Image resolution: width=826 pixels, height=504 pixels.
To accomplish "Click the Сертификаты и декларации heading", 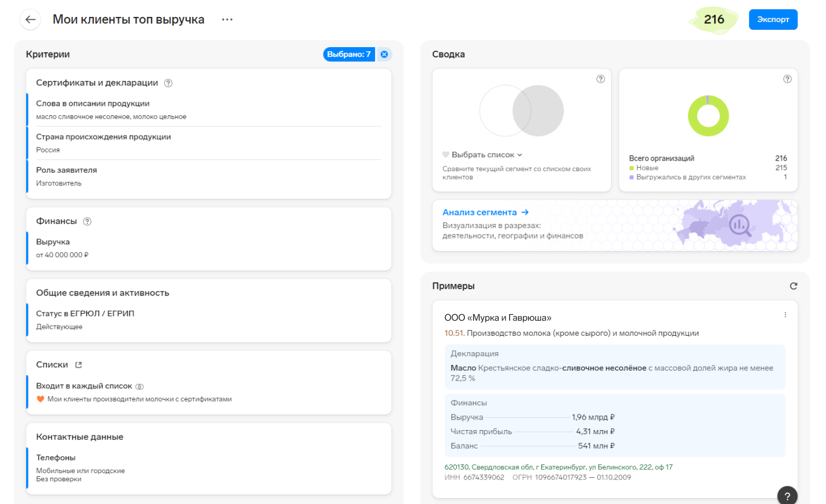I will 97,83.
